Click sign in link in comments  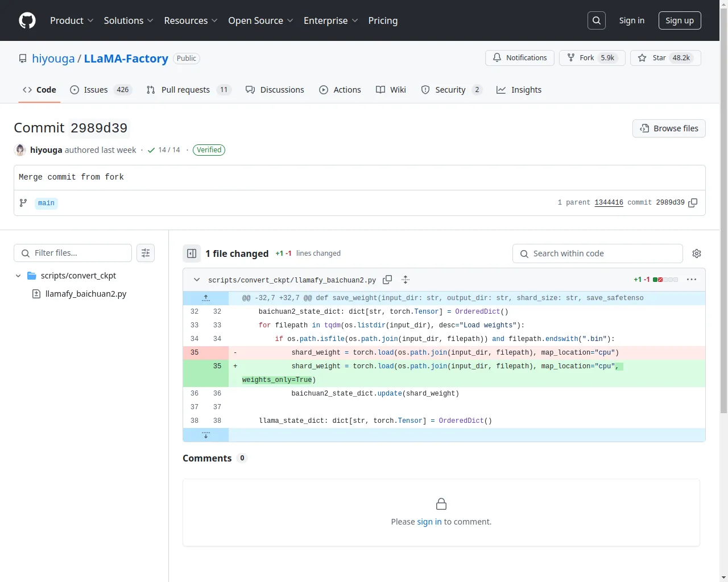tap(429, 522)
